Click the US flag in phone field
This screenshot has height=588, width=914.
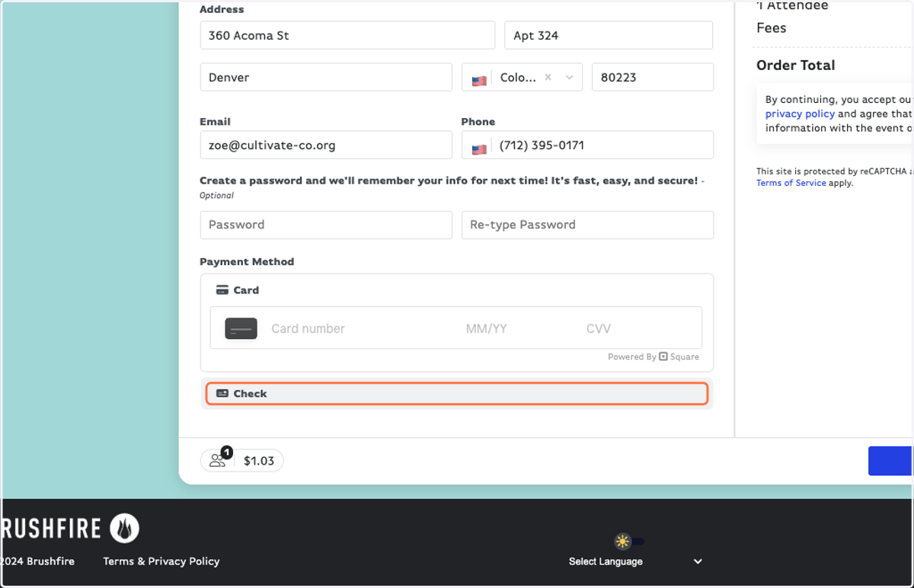pyautogui.click(x=479, y=149)
